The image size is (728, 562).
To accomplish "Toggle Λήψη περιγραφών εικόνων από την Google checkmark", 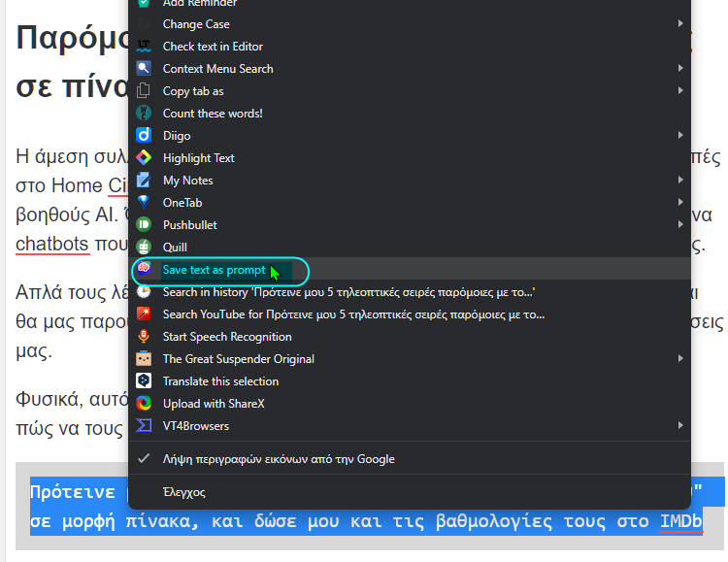I will coord(144,458).
